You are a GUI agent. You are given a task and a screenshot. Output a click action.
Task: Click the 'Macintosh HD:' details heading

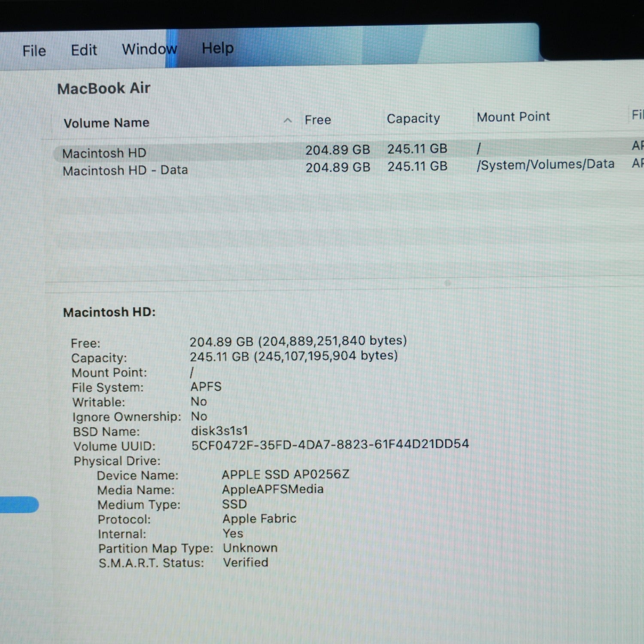(109, 312)
